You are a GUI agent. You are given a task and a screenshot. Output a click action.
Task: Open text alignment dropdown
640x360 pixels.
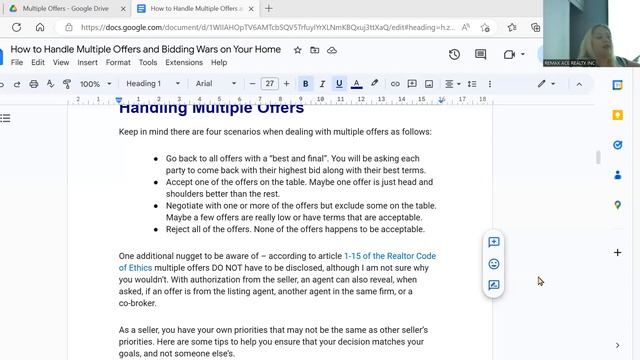pyautogui.click(x=452, y=84)
